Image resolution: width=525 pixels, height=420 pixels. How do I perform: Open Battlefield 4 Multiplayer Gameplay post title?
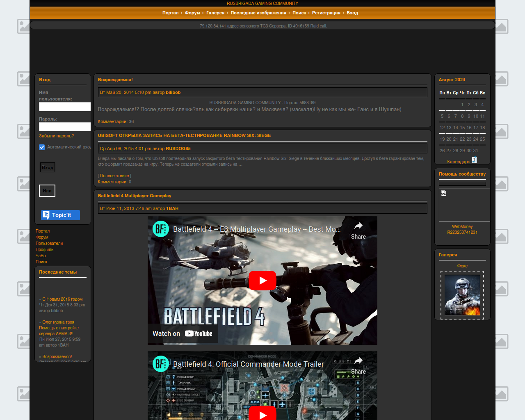click(x=135, y=196)
